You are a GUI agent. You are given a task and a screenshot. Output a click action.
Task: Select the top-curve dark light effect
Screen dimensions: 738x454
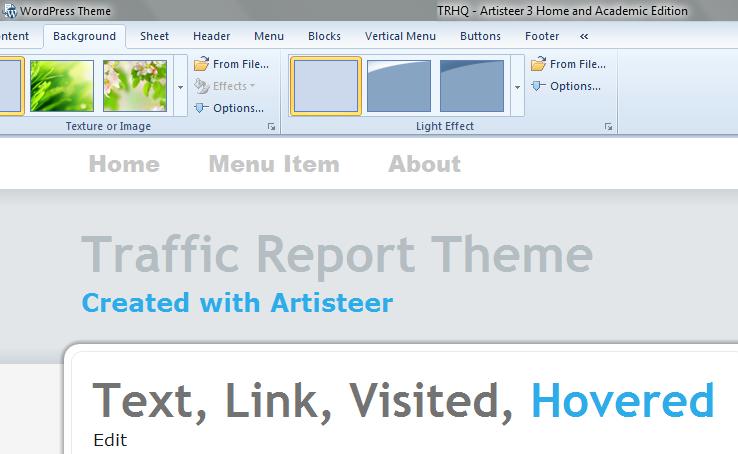pyautogui.click(x=472, y=86)
